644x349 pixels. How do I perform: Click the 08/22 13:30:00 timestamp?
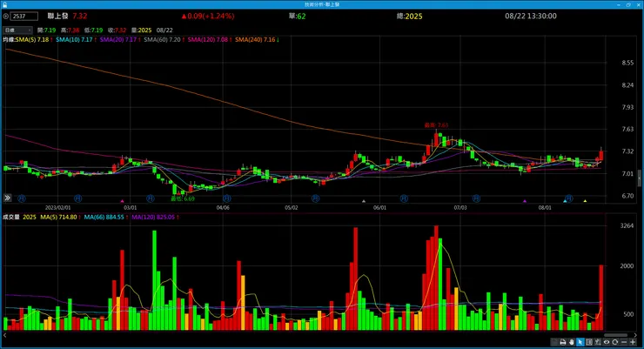click(531, 16)
